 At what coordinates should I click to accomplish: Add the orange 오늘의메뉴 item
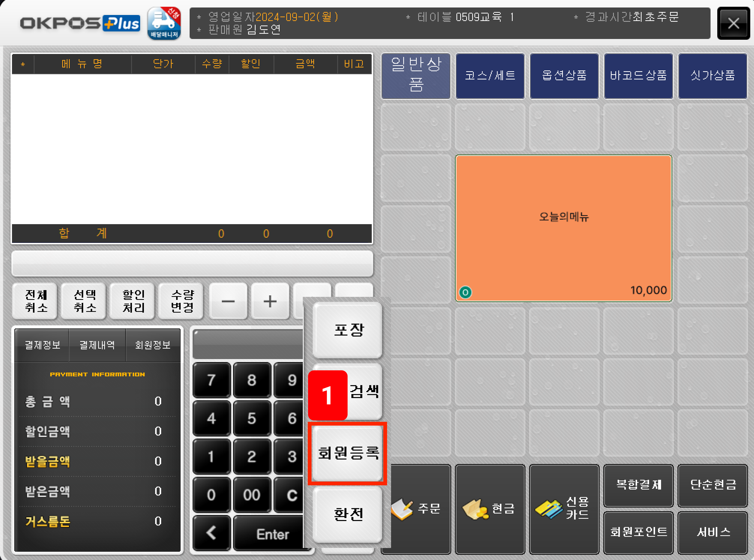point(563,228)
